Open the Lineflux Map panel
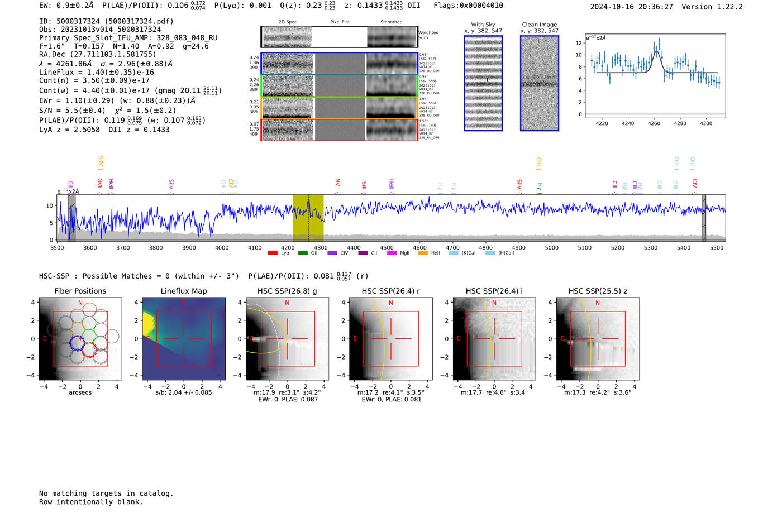Screen dimensions: 782x532 (x=184, y=339)
